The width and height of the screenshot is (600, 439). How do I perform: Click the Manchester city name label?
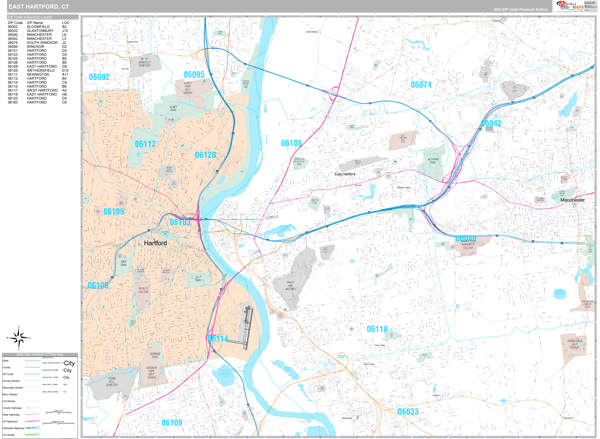click(x=571, y=200)
